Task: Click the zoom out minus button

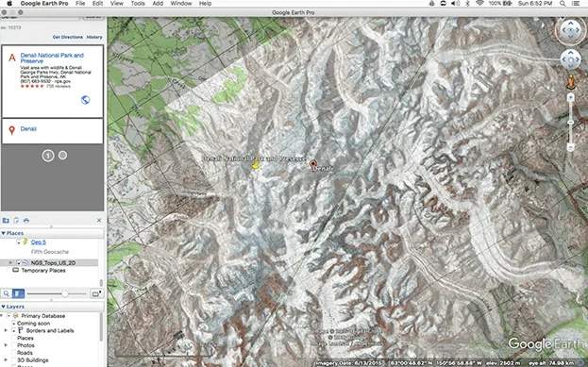Action: tap(570, 147)
